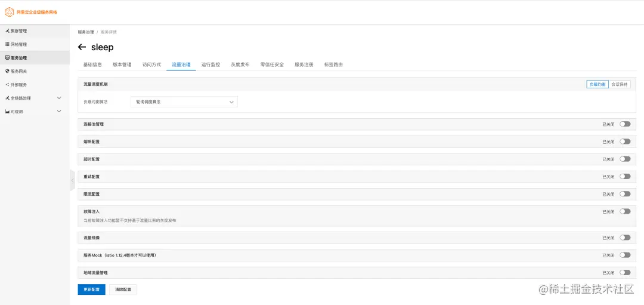The width and height of the screenshot is (644, 305).
Task: Enable the 重试配置 toggle
Action: tap(625, 176)
